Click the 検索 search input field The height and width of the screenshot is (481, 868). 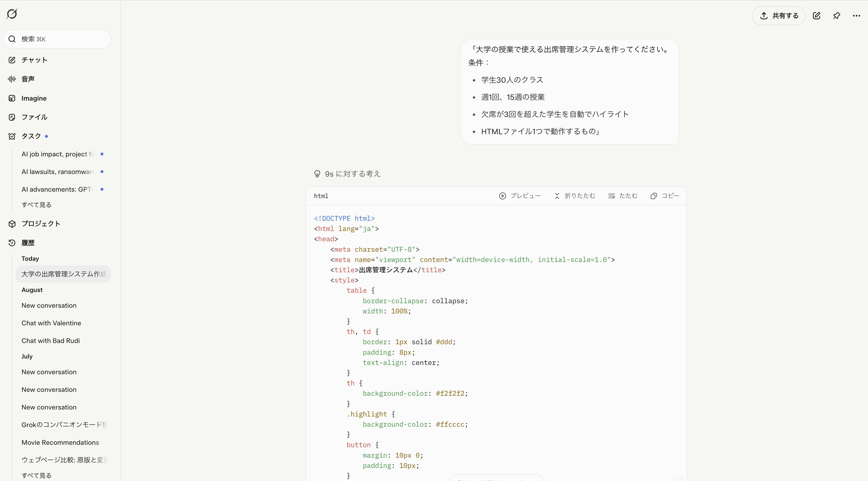(x=57, y=39)
